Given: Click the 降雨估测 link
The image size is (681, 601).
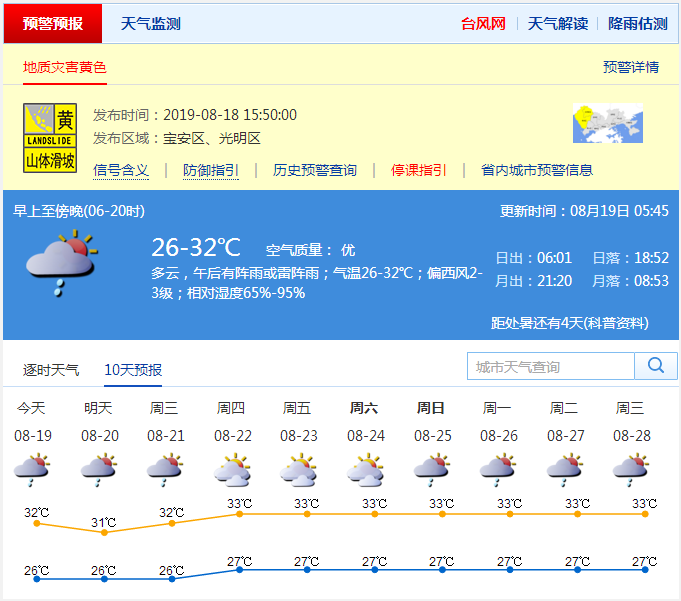Looking at the screenshot, I should (637, 24).
